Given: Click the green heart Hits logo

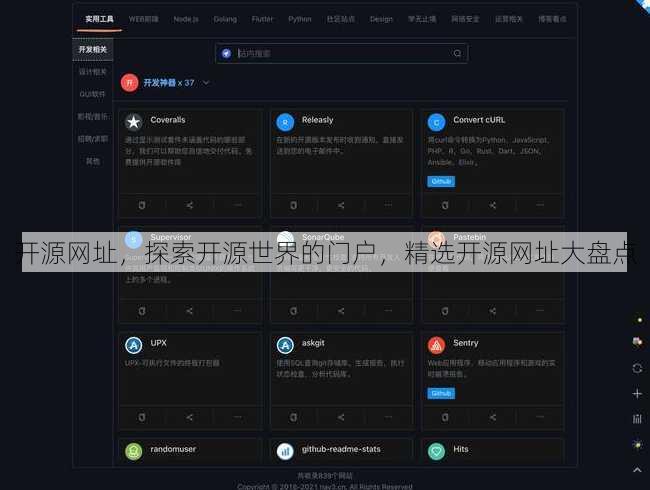Looking at the screenshot, I should click(437, 451).
